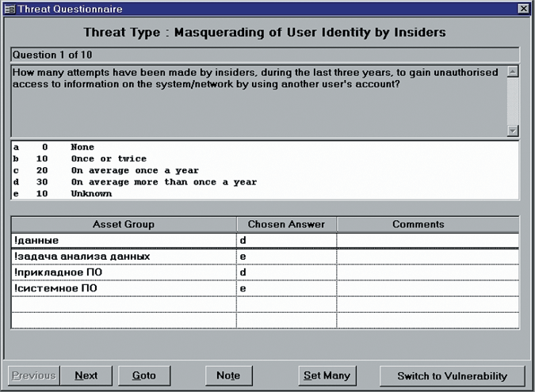
Task: Click Chosen Answer cell for !данные
Action: 286,240
